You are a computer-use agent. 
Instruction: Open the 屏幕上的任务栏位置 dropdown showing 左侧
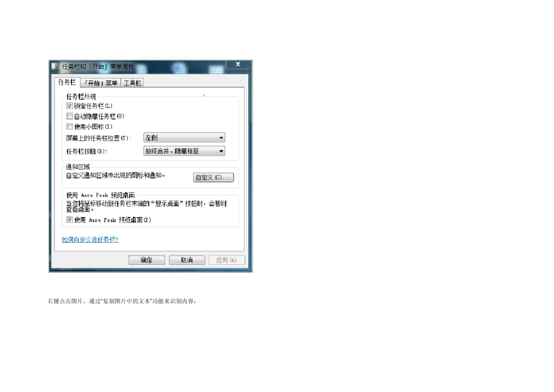point(184,138)
